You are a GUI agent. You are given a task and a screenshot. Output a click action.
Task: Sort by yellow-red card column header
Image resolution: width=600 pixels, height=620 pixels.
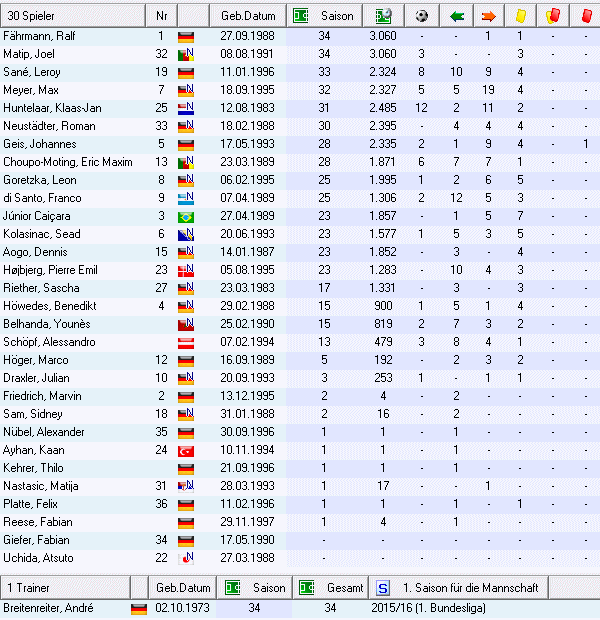[x=553, y=16]
